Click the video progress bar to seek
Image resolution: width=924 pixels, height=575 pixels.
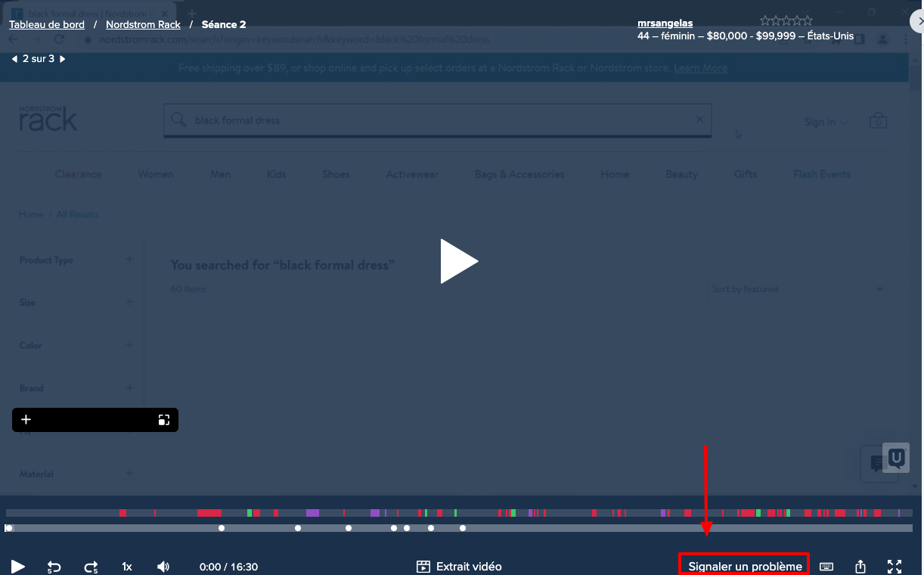pos(459,528)
